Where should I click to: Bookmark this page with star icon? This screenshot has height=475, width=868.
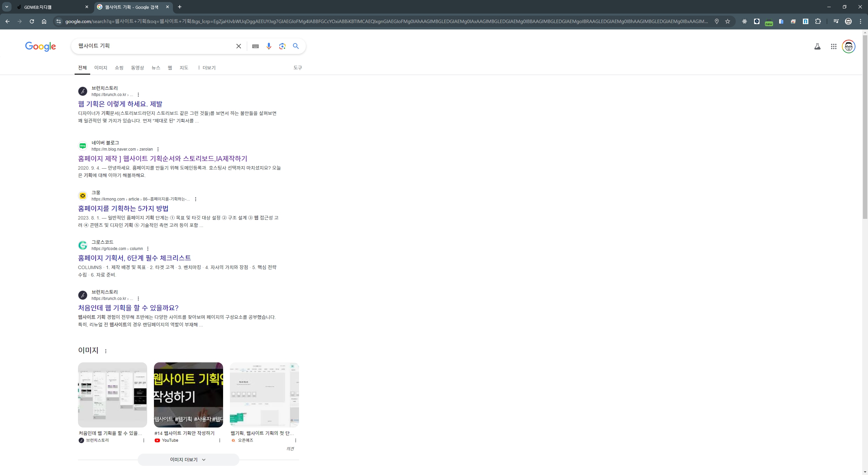[x=727, y=21]
